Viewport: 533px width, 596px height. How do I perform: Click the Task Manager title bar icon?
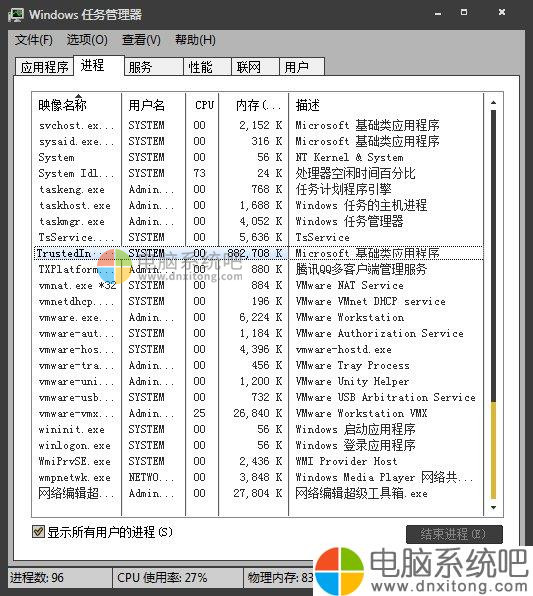click(x=16, y=14)
